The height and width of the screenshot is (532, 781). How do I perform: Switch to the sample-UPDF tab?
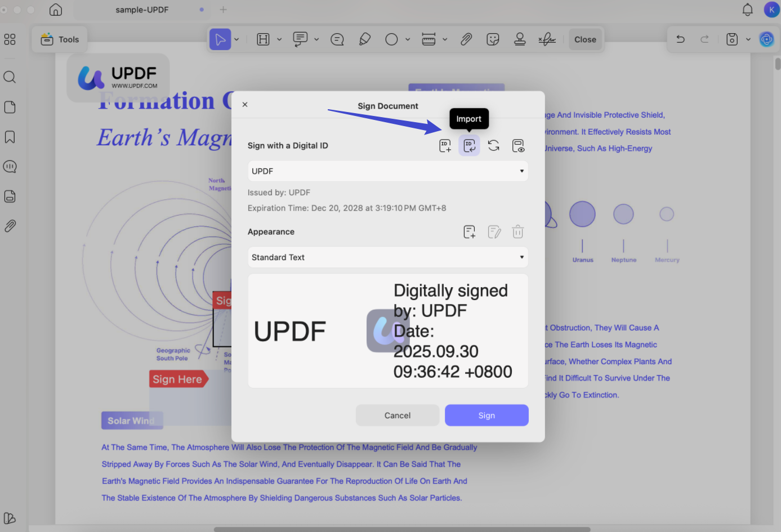pos(142,10)
